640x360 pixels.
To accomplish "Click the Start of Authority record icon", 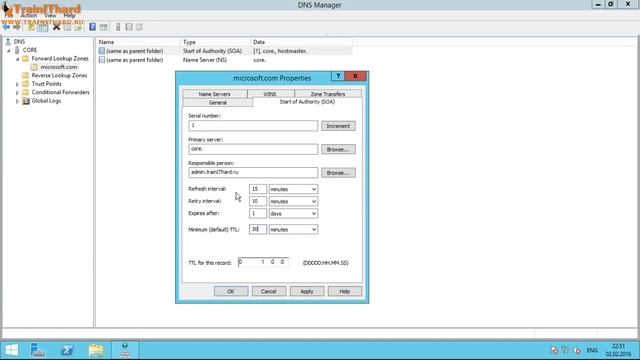I will (x=102, y=51).
